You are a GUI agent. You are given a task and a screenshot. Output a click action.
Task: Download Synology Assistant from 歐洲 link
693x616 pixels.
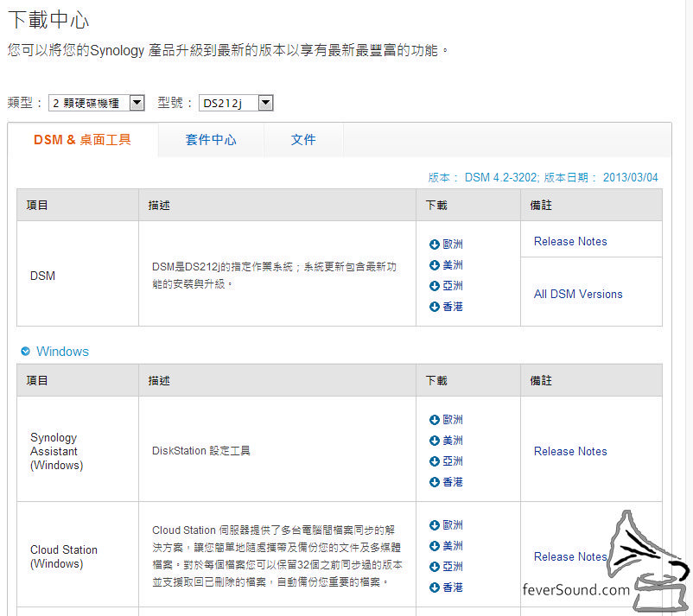(x=453, y=420)
